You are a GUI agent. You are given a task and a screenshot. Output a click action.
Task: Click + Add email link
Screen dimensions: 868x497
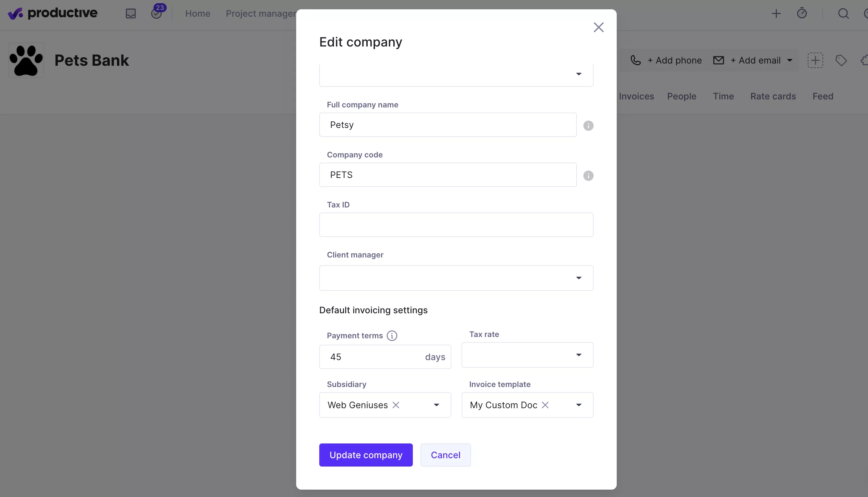[x=755, y=60]
